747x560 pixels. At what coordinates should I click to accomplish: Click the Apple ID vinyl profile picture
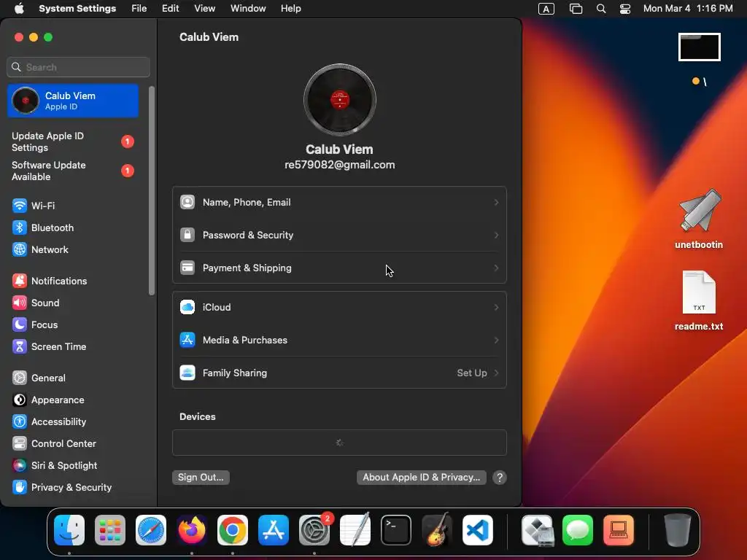(x=340, y=100)
